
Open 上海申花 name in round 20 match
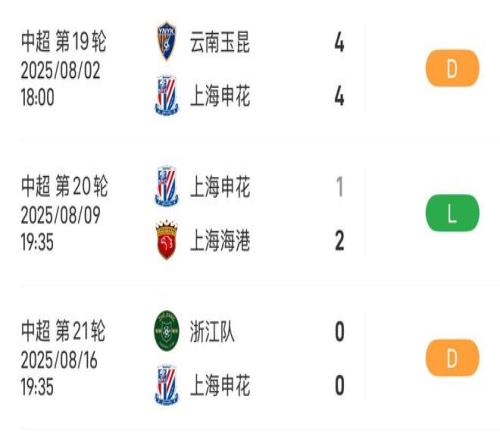tap(220, 187)
